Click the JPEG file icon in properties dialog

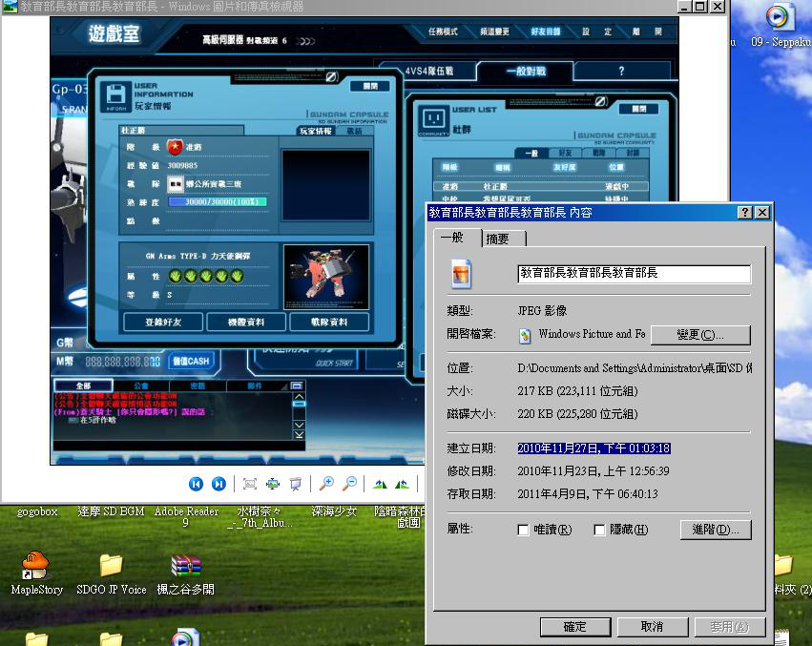click(462, 274)
